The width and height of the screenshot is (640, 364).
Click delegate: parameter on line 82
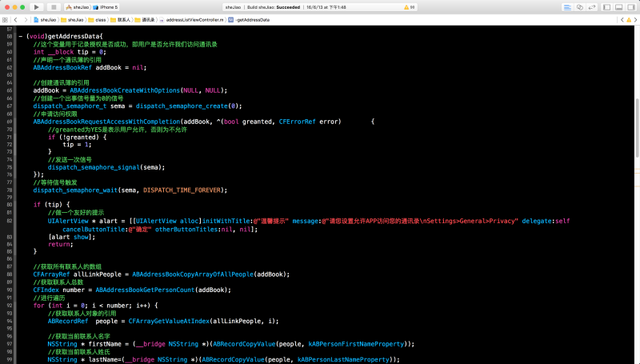pyautogui.click(x=538, y=221)
